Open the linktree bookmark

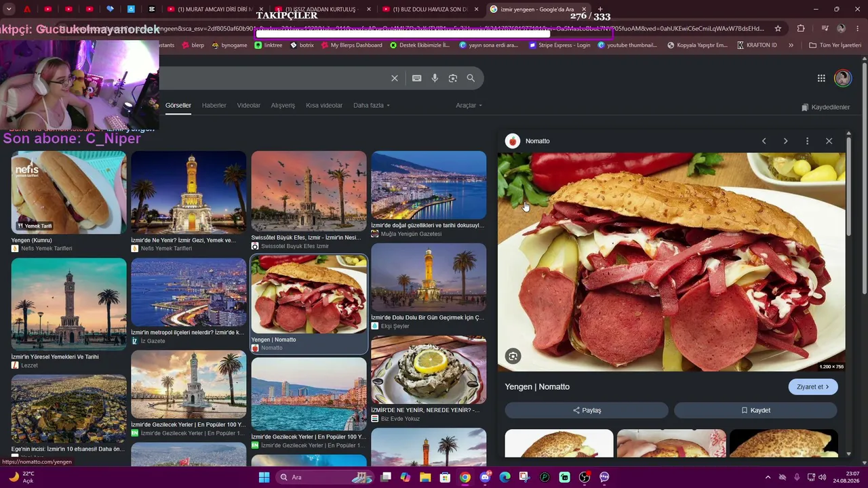click(269, 45)
